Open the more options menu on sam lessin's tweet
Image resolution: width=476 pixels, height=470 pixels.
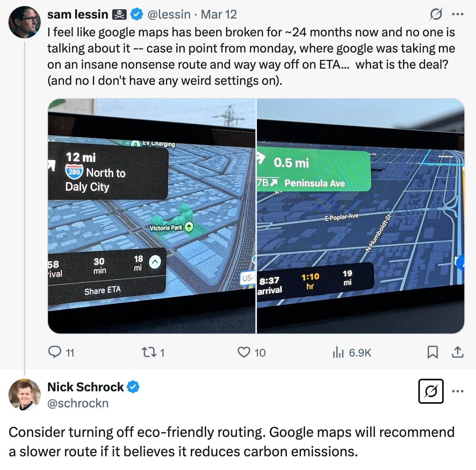[459, 14]
